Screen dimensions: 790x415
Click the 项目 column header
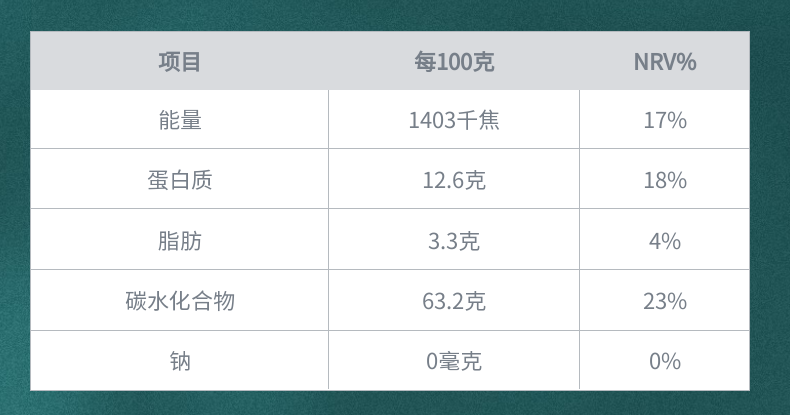[x=180, y=62]
